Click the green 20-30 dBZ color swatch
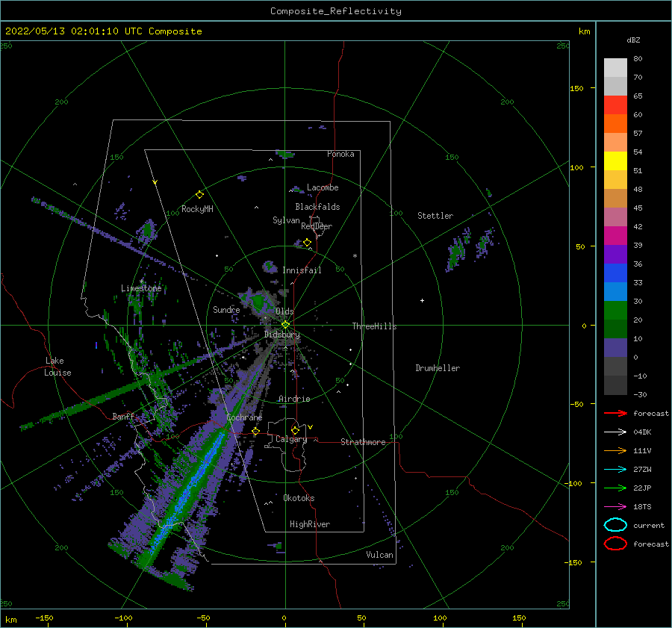This screenshot has width=672, height=628. click(x=615, y=311)
